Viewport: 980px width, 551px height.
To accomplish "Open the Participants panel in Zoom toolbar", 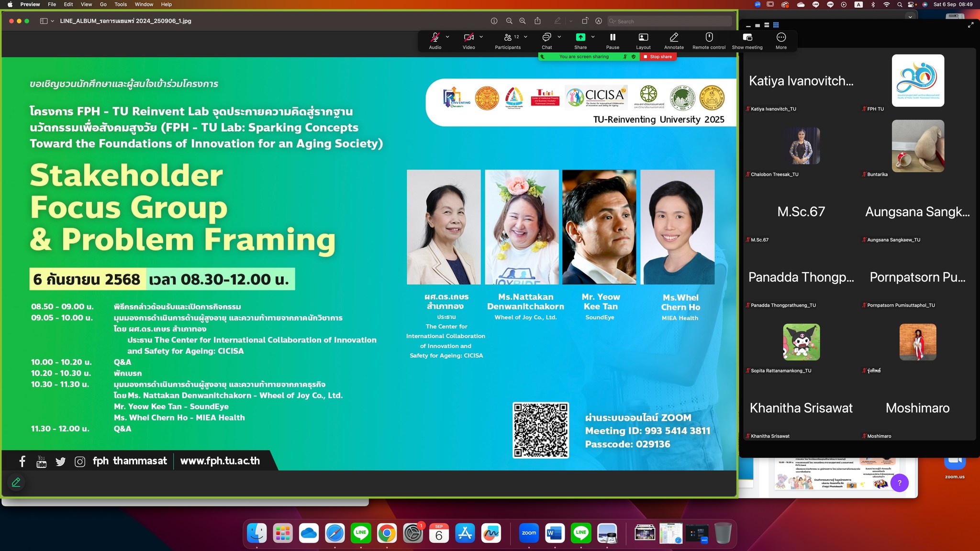I will click(508, 41).
